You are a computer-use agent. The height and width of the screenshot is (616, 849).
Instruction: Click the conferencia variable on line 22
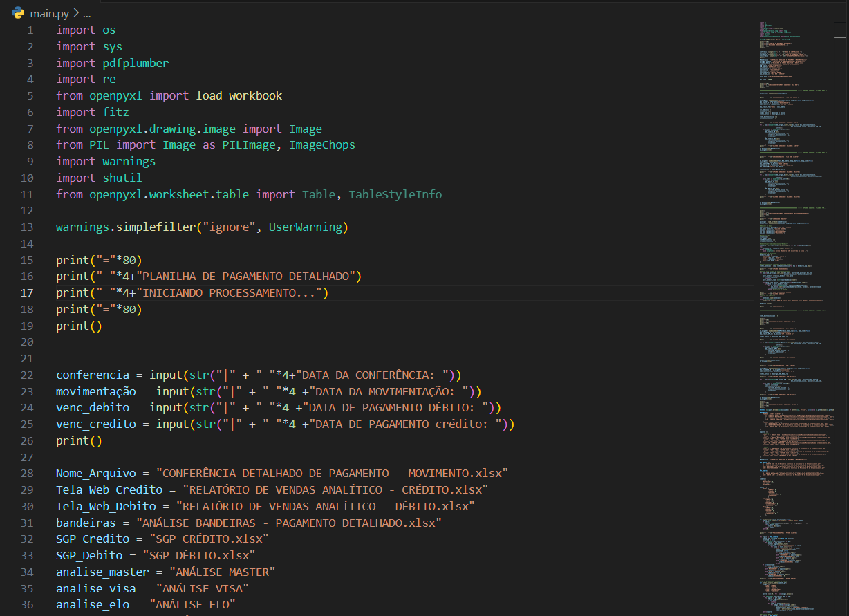coord(92,375)
